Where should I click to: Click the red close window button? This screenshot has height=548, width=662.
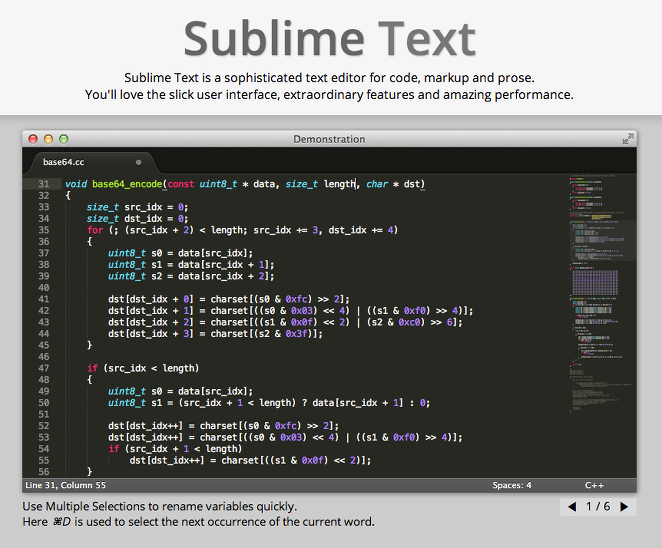[x=33, y=139]
